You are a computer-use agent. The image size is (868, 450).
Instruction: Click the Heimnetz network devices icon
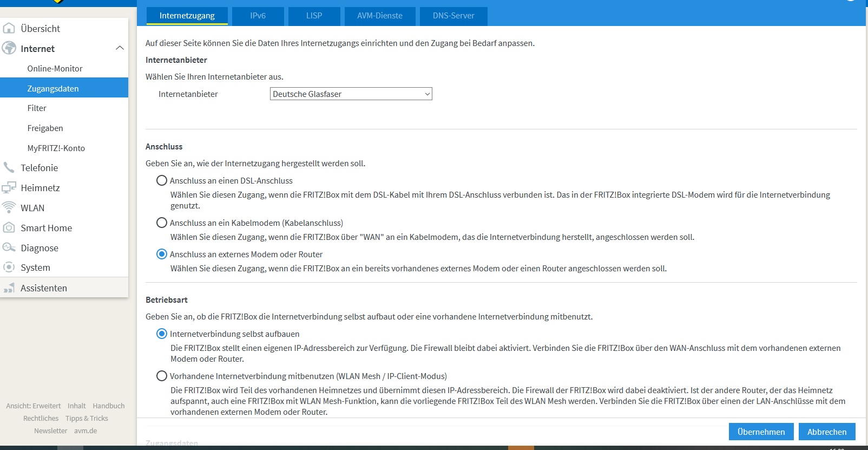click(x=9, y=187)
